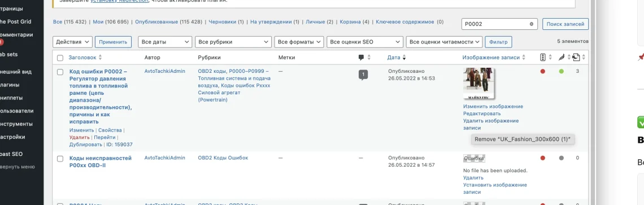Expand the Все рубрики category filter
The height and width of the screenshot is (205, 644).
pos(233,42)
